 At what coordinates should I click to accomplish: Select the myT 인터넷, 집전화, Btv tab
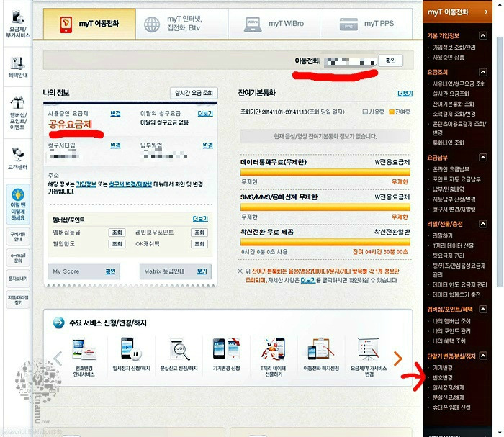182,24
